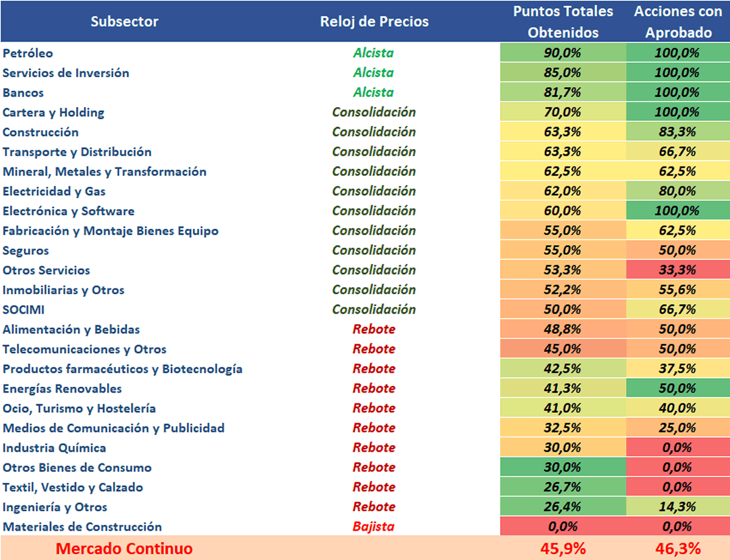Select the 45,9% total points cell
This screenshot has width=730, height=560.
(563, 548)
